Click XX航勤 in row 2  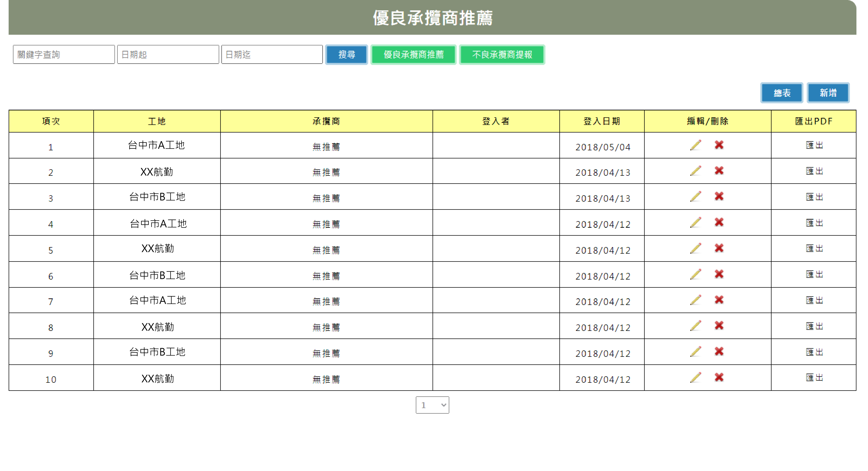coord(157,172)
